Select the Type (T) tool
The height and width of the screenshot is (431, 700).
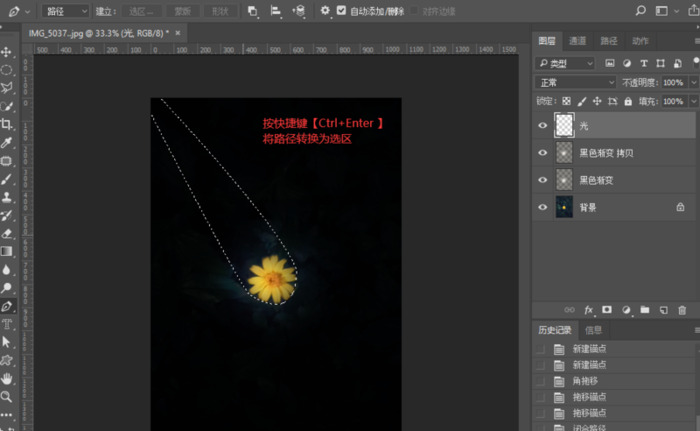pyautogui.click(x=7, y=324)
